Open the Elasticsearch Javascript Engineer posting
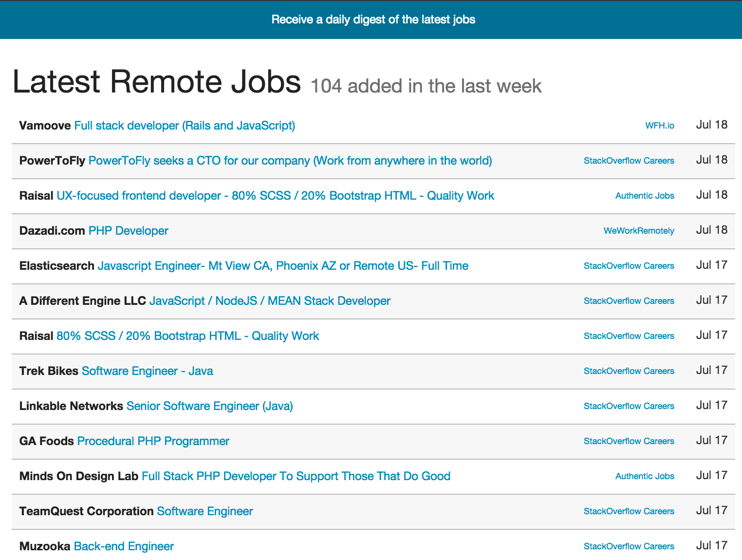 coord(283,265)
